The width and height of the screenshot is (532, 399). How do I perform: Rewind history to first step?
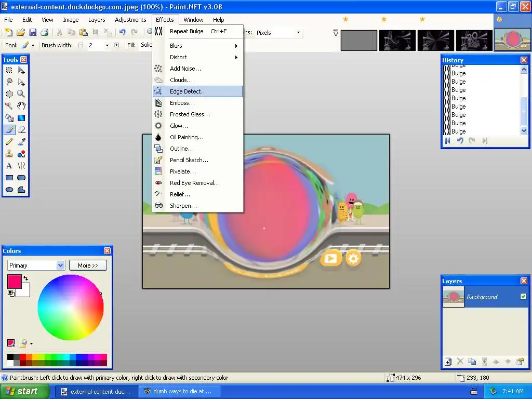pyautogui.click(x=447, y=141)
